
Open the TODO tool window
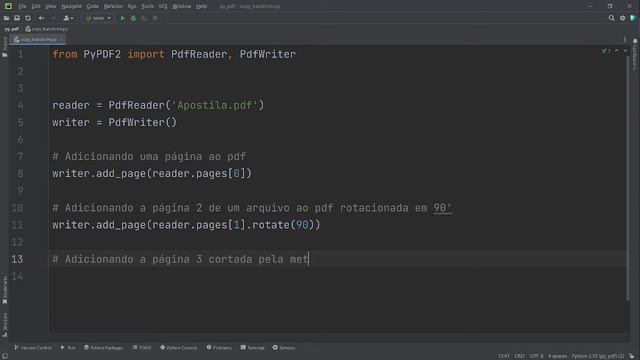(142, 348)
